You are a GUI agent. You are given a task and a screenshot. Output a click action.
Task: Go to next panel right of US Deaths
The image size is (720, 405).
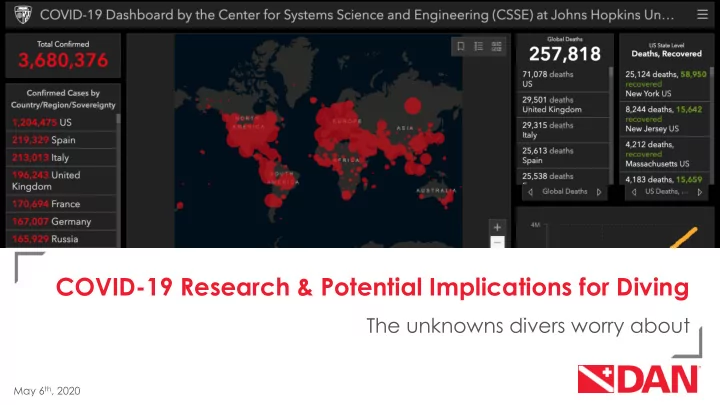(x=700, y=192)
